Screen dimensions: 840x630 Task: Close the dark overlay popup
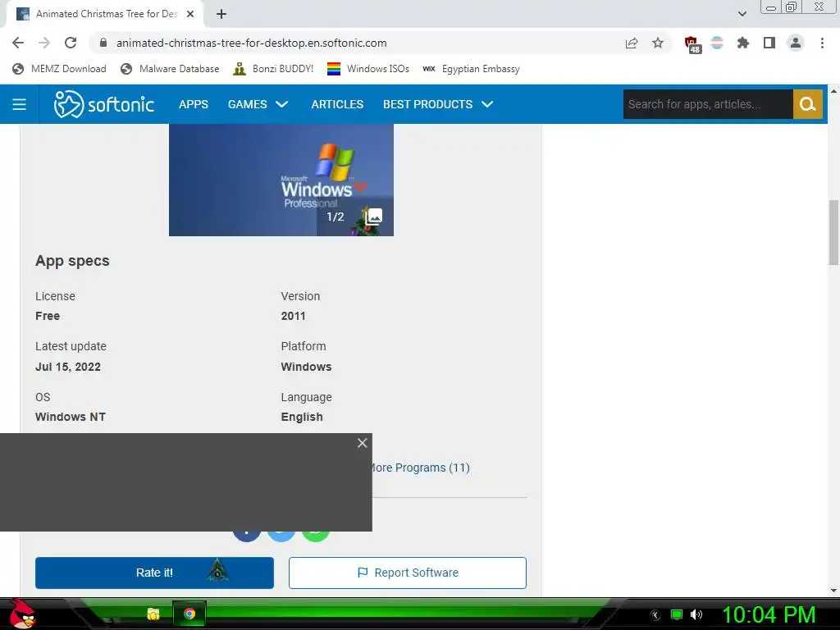[362, 443]
